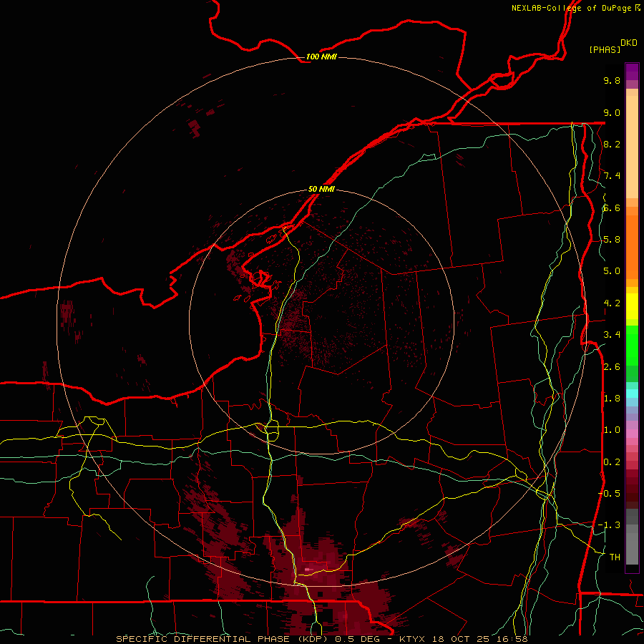
Task: Click the -0.5 scale value
Action: [609, 494]
